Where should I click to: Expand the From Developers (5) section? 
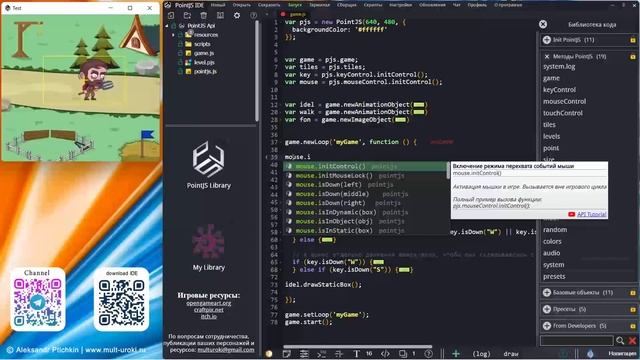[x=547, y=326]
